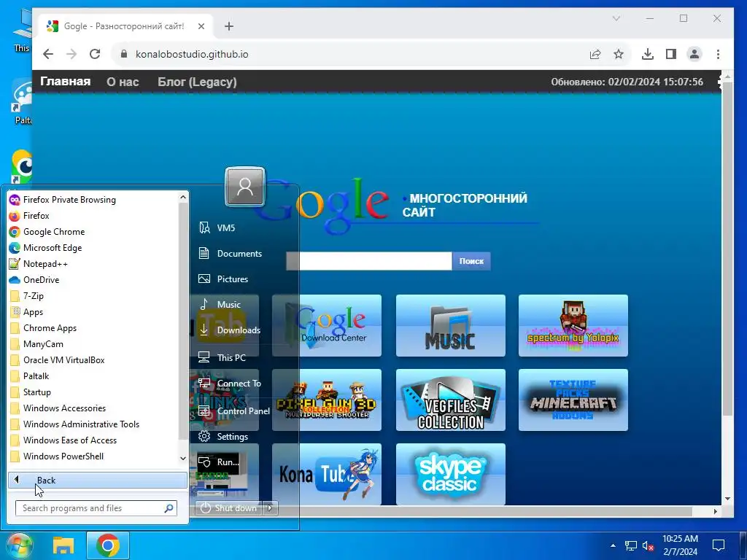Open Downloads from the Start menu
The image size is (747, 560).
(x=228, y=330)
